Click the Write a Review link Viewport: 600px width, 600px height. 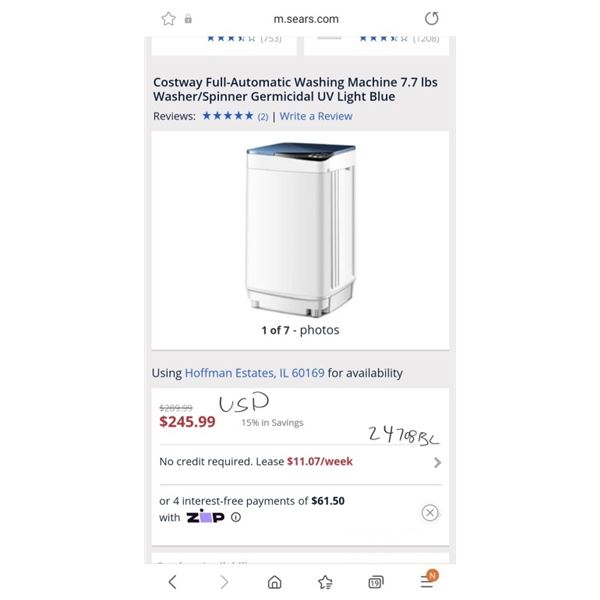(x=316, y=116)
